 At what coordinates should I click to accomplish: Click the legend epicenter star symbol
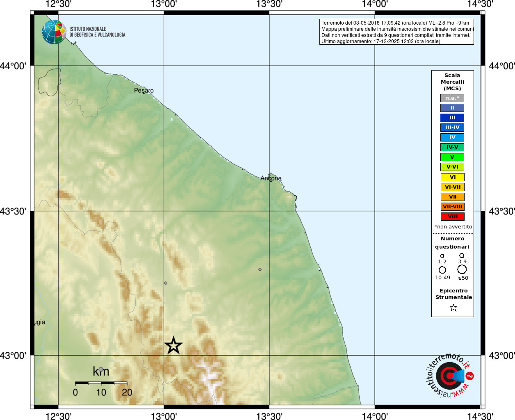tap(453, 308)
